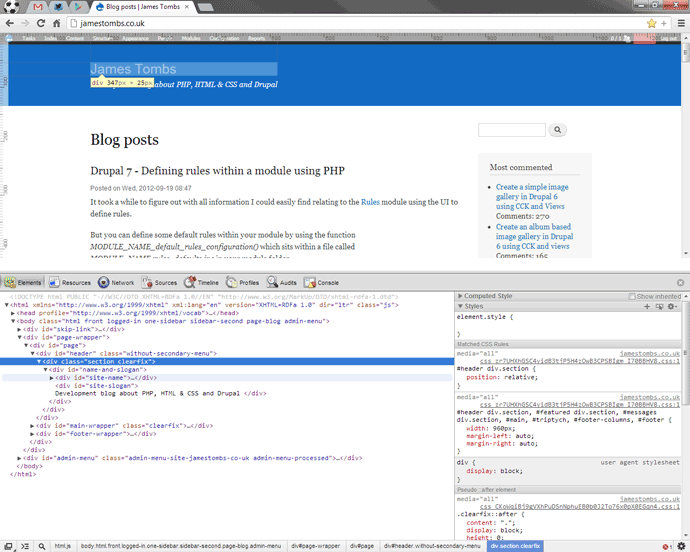Toggle element state icon in Styles header
The image size is (690, 552).
click(x=659, y=306)
